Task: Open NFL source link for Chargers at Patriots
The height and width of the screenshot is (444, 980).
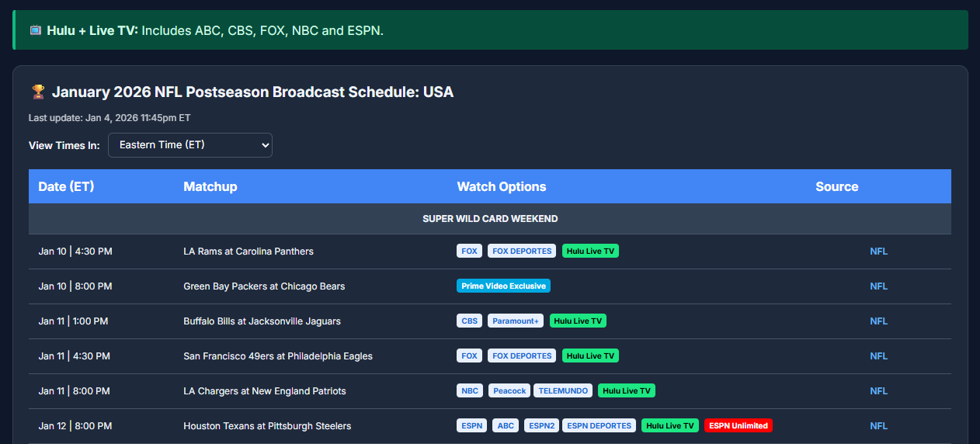Action: (878, 391)
